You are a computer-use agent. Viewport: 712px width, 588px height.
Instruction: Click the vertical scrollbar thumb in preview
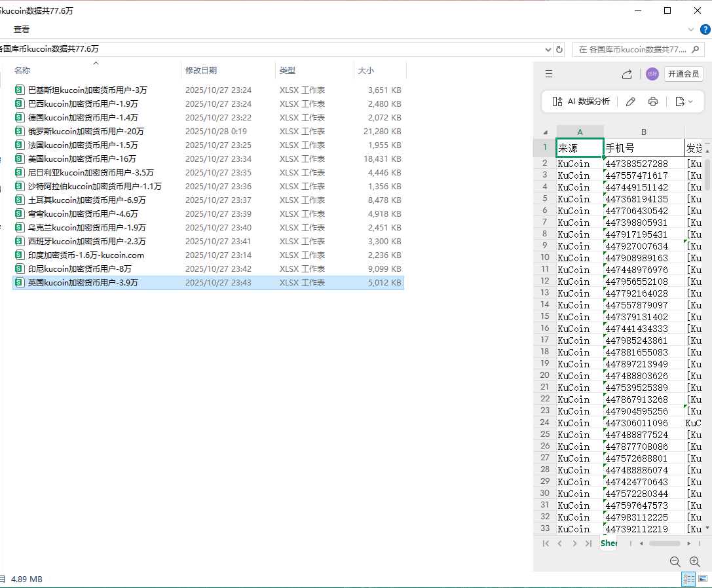[708, 174]
